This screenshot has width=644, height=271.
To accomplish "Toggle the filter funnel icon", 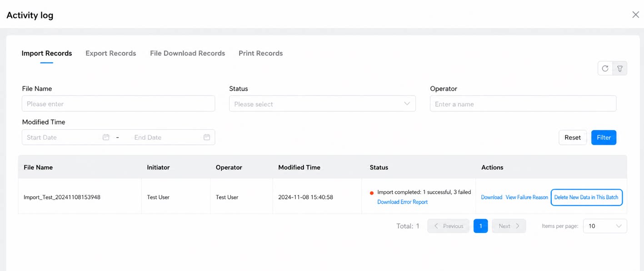I will tap(620, 69).
